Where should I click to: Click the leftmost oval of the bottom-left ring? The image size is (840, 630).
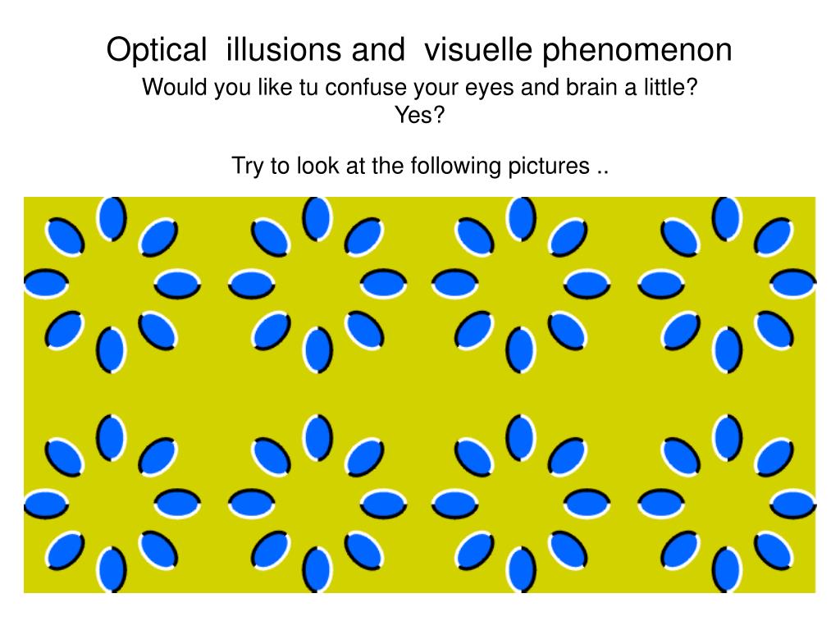coord(46,502)
